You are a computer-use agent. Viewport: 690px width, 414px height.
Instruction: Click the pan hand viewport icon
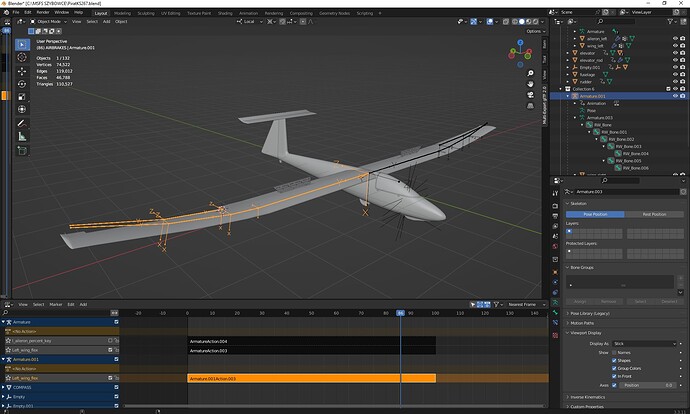click(x=530, y=84)
